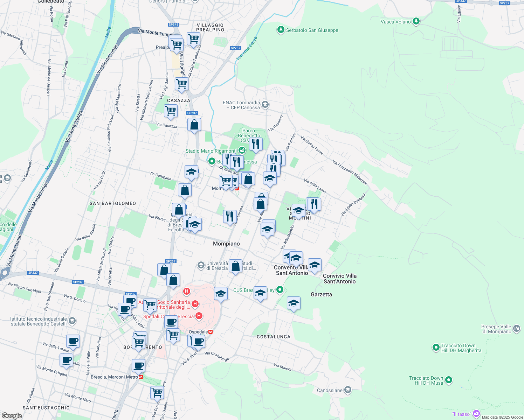Open the Serbatoio San Giuseppe marker
Image resolution: width=524 pixels, height=420 pixels.
pyautogui.click(x=280, y=30)
